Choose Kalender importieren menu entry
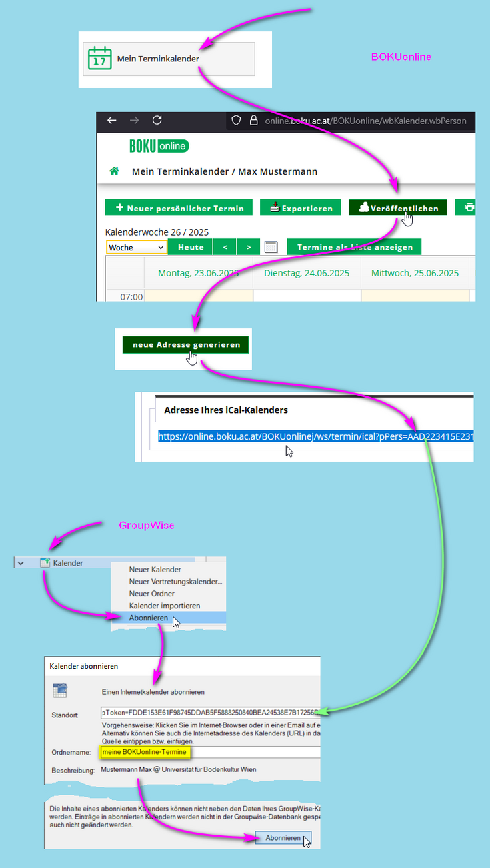The width and height of the screenshot is (490, 868). (165, 606)
